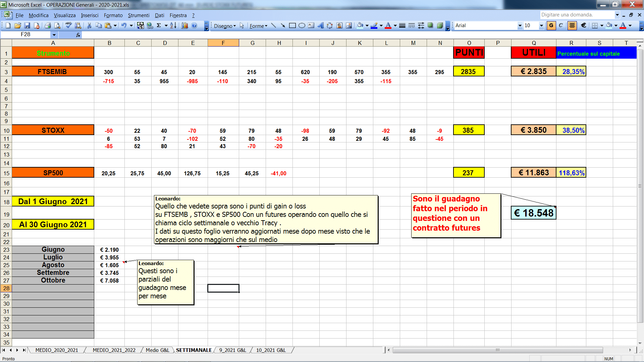Switch to the Medio G&L sheet tab
The image size is (644, 362).
157,350
